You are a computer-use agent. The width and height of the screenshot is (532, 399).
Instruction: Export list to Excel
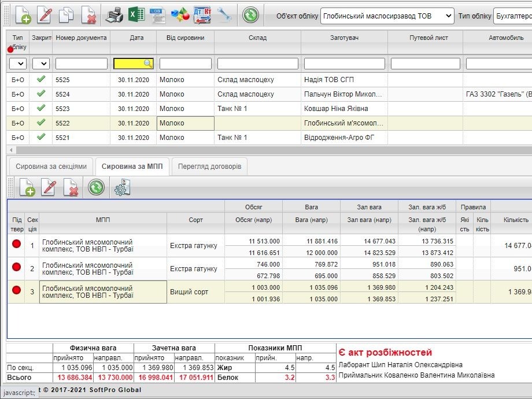(x=136, y=15)
